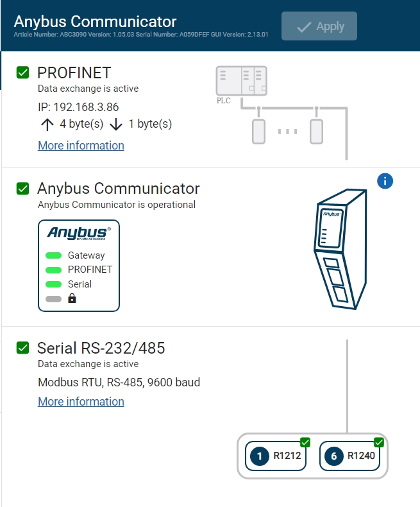The image size is (420, 507).
Task: Click the PROFINET section heading
Action: (x=74, y=73)
